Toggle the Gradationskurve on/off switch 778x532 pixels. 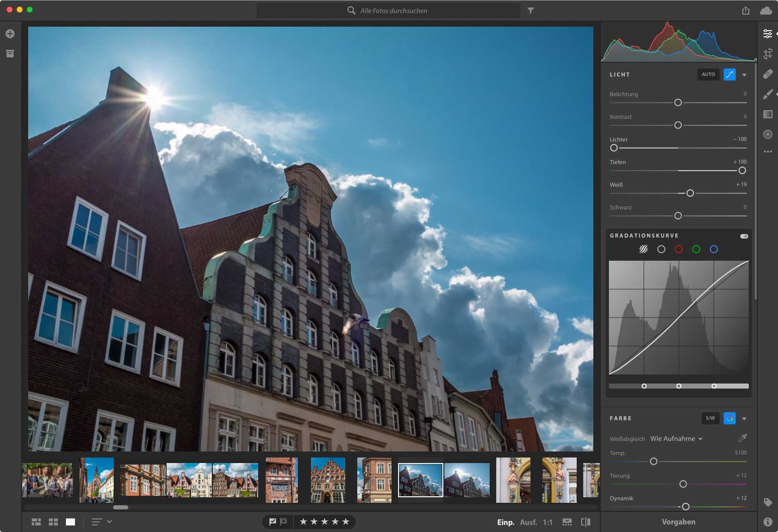coord(744,236)
